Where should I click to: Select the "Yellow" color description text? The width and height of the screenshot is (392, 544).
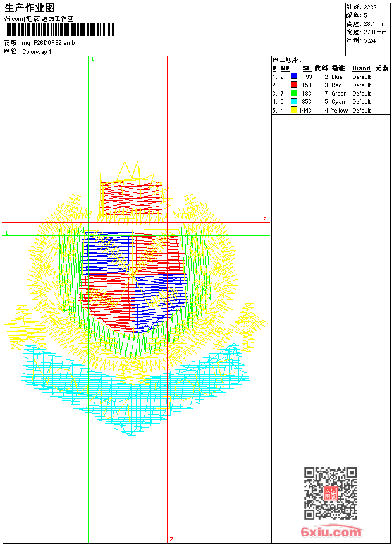340,110
